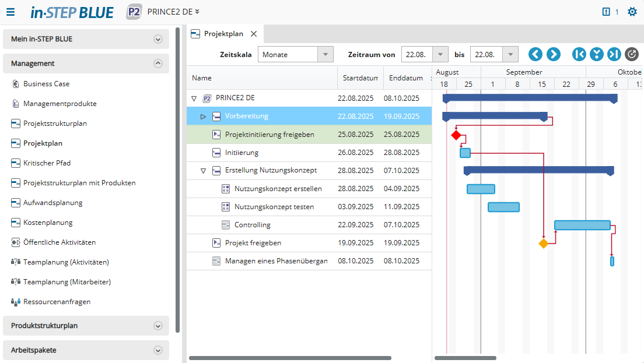Open the Zeitskala Monate dropdown
This screenshot has height=363, width=644.
tap(325, 54)
